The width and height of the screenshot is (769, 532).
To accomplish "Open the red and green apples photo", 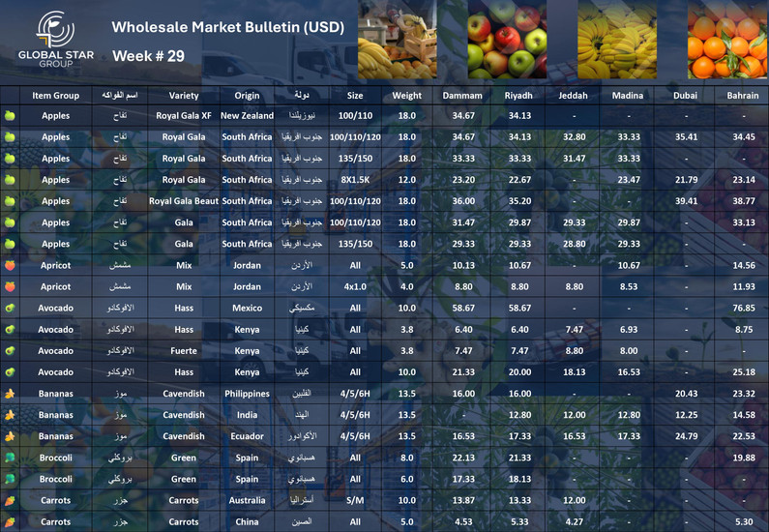I will 507,40.
